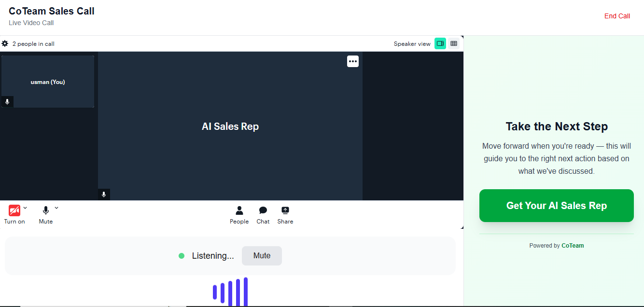The image size is (644, 307).
Task: Open the People panel
Action: (x=239, y=214)
